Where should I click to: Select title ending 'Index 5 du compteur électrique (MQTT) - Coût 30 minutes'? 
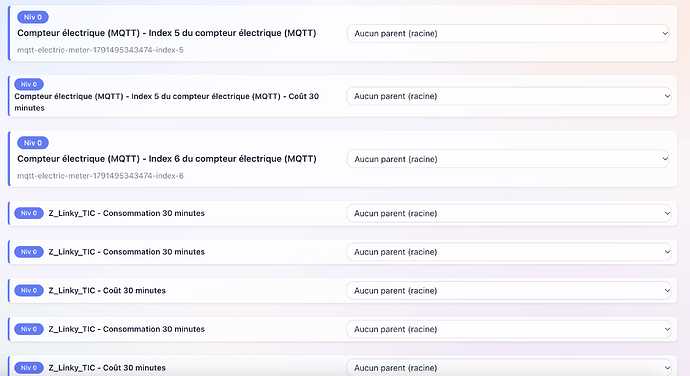point(167,102)
